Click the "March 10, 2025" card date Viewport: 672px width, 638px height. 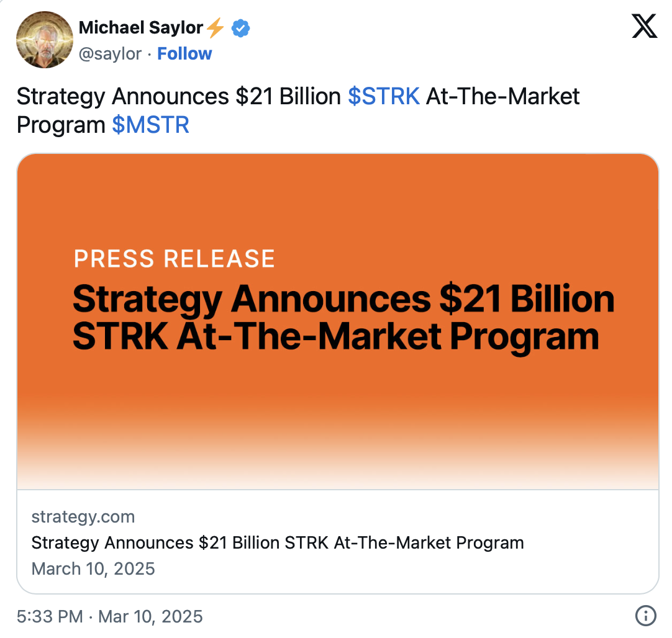click(93, 568)
